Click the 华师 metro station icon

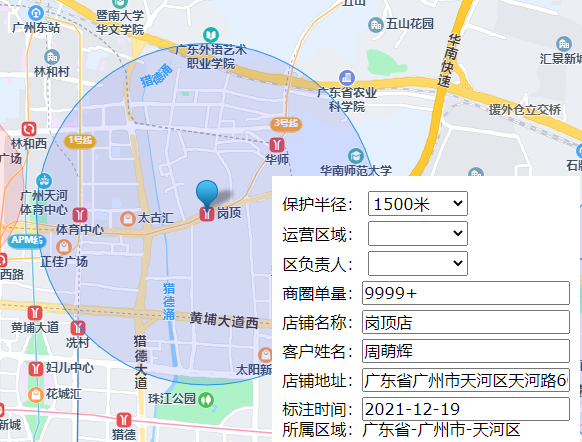pyautogui.click(x=277, y=145)
